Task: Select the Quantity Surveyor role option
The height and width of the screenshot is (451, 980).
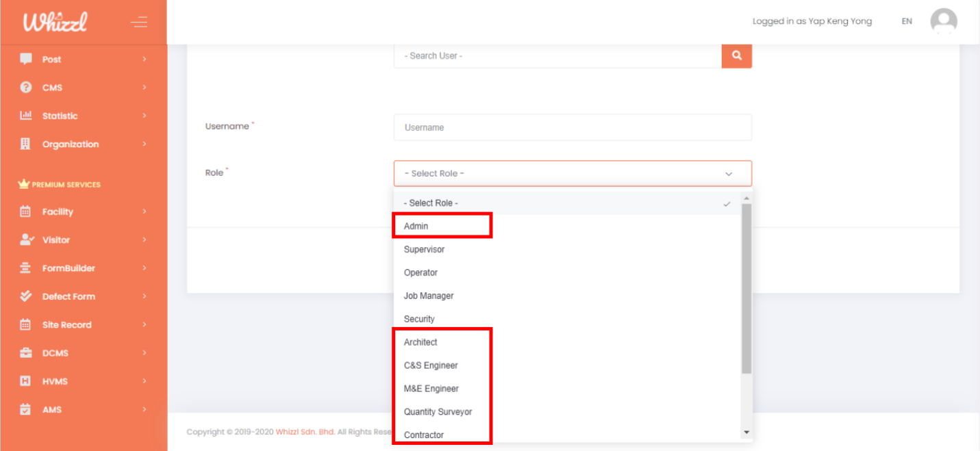Action: [438, 412]
